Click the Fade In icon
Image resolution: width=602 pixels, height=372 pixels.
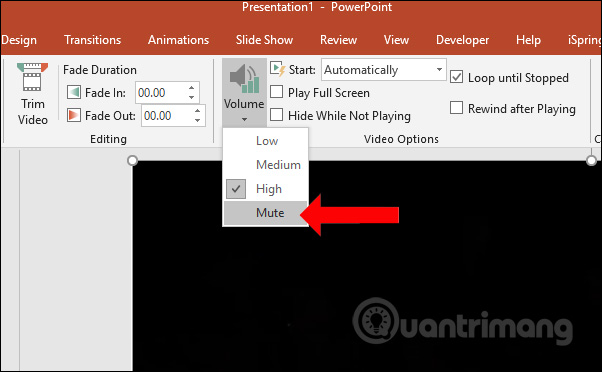[74, 93]
